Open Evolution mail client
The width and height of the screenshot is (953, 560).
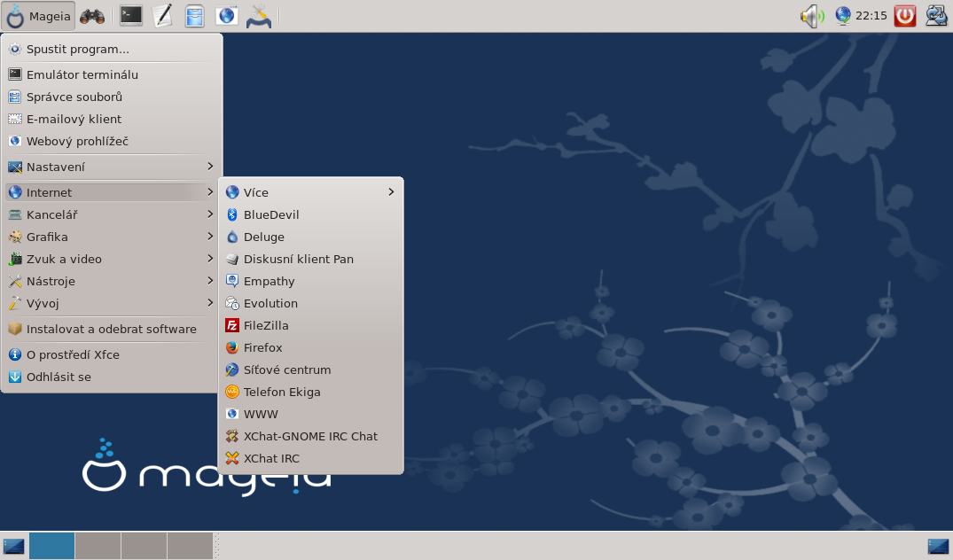tap(310, 303)
